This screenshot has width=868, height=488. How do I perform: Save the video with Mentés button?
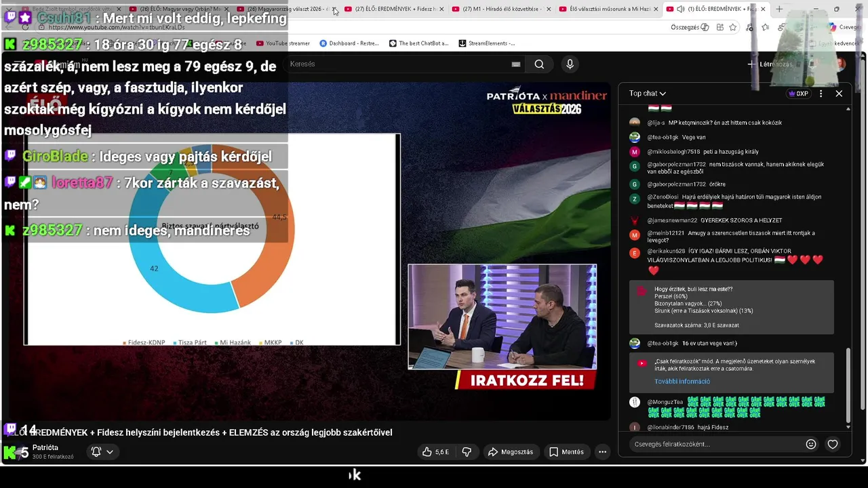point(566,452)
